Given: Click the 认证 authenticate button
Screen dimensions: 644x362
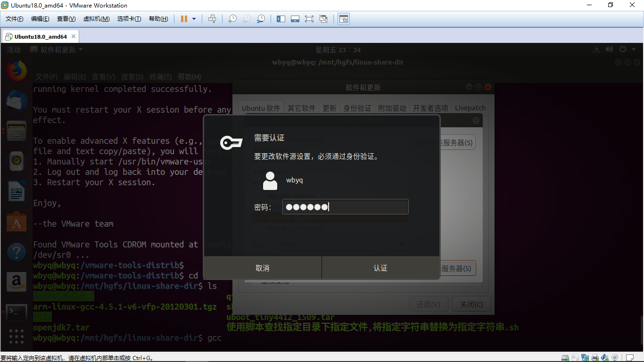Looking at the screenshot, I should (x=380, y=268).
